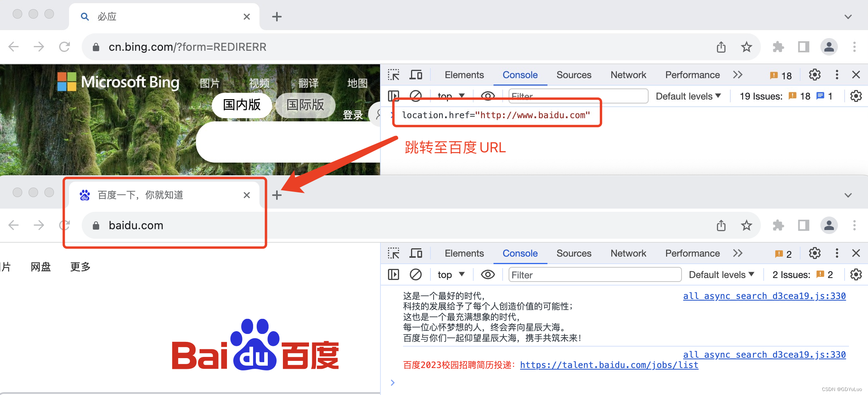Click the back arrow in the Bing window
Image resolution: width=868 pixels, height=395 pixels.
13,47
